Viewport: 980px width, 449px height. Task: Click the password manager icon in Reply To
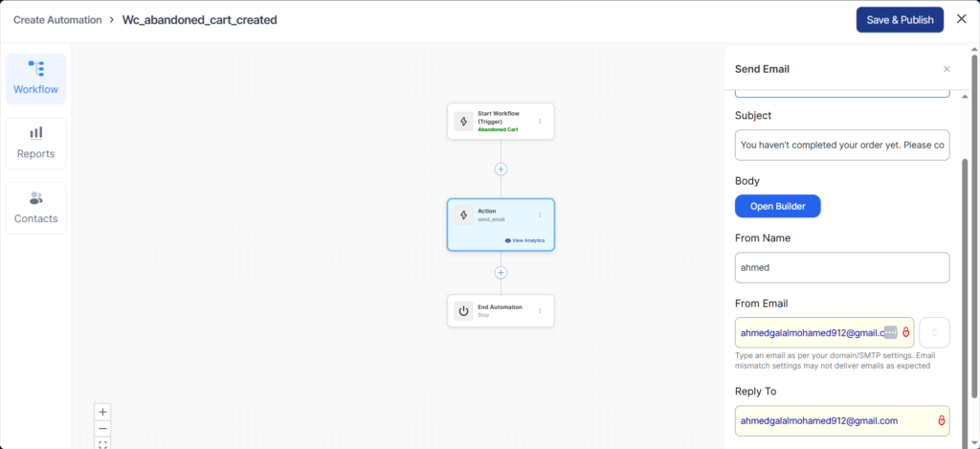941,420
